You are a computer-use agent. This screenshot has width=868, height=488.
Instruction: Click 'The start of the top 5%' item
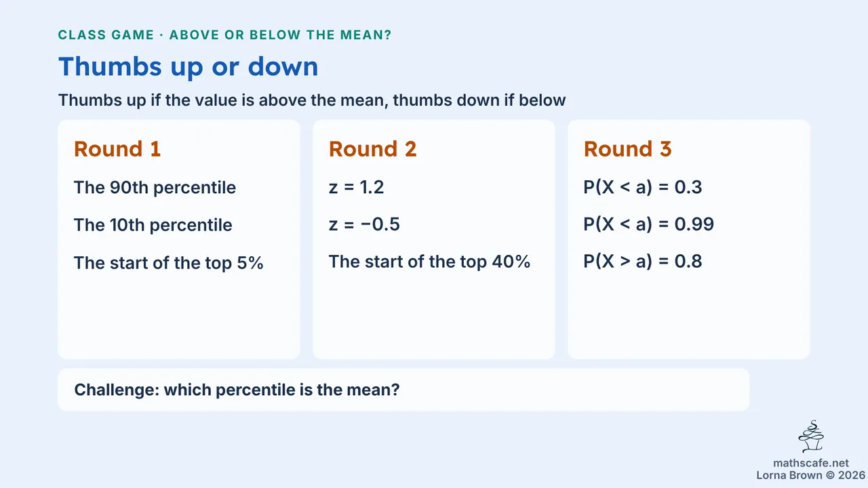pos(169,263)
